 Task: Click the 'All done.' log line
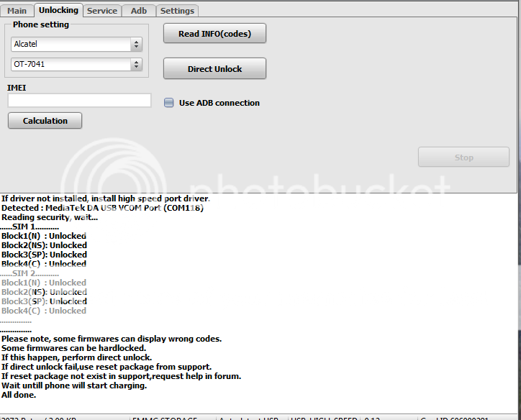coord(19,395)
